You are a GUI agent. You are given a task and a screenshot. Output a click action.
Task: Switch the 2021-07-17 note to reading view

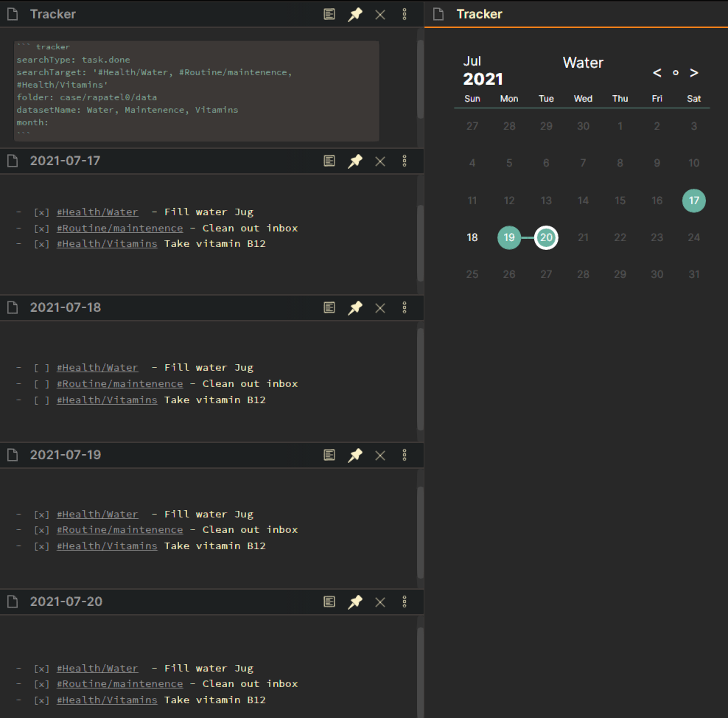[x=329, y=161]
